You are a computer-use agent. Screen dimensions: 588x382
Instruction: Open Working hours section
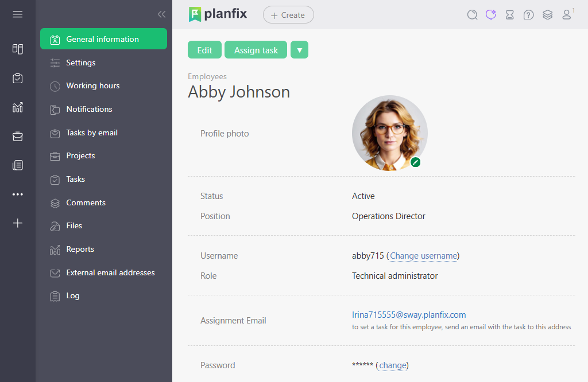tap(103, 86)
